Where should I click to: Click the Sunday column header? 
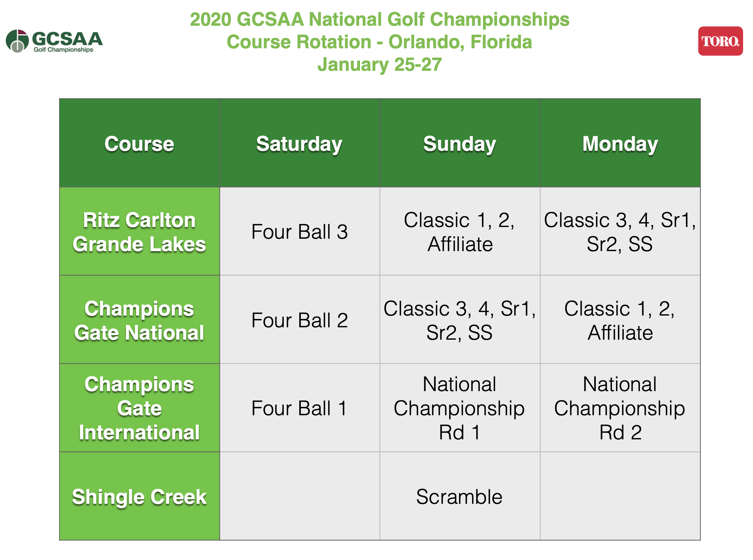(x=459, y=144)
